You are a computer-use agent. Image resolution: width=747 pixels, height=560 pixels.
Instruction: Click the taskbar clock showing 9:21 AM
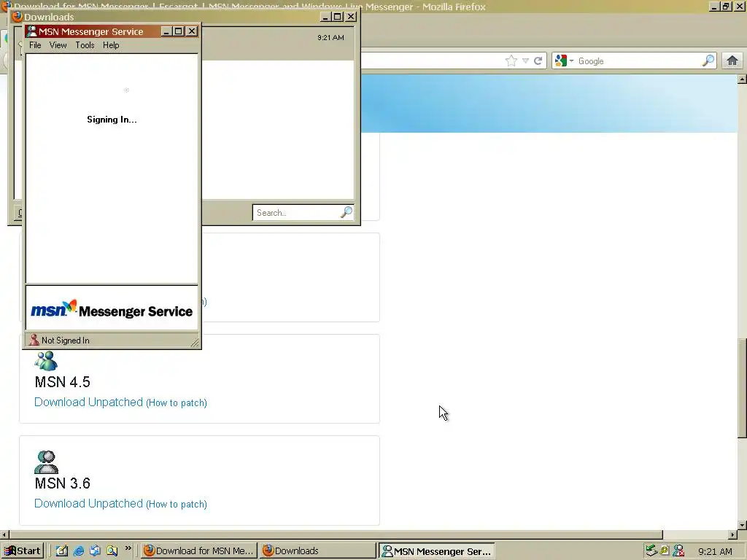(715, 551)
